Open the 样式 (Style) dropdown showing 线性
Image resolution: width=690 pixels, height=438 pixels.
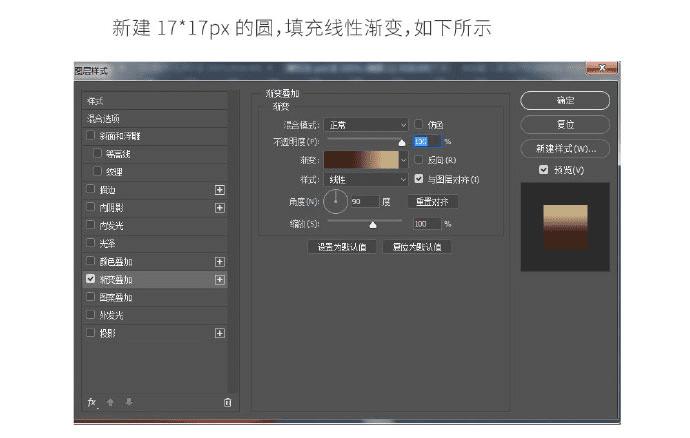(366, 180)
